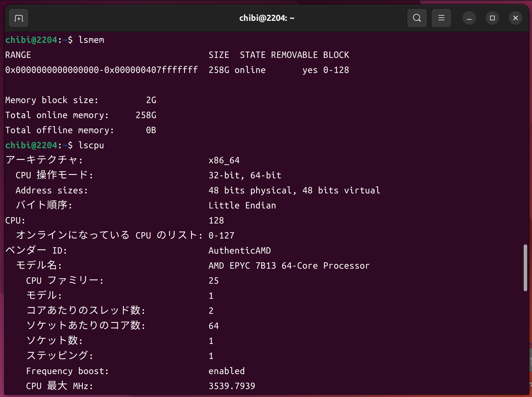Maximize the terminal window
Image resolution: width=532 pixels, height=397 pixels.
point(492,18)
